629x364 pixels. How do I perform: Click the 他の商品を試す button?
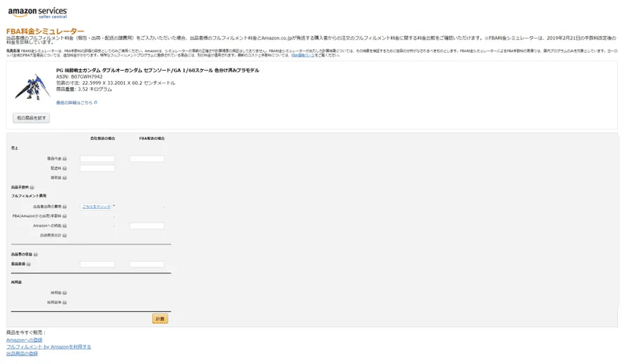pyautogui.click(x=31, y=118)
